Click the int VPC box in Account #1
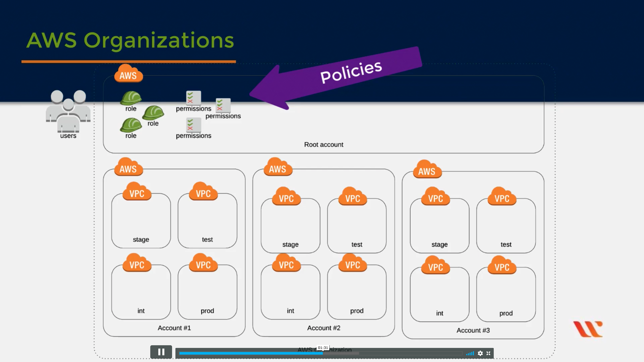Viewport: 644px width, 362px height. click(141, 292)
